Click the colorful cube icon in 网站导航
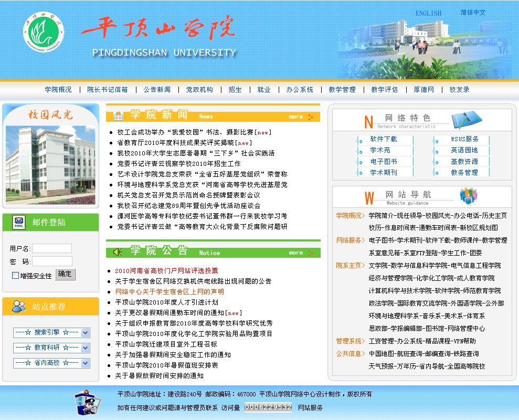Viewport: 519px width, 420px height. coord(468,196)
